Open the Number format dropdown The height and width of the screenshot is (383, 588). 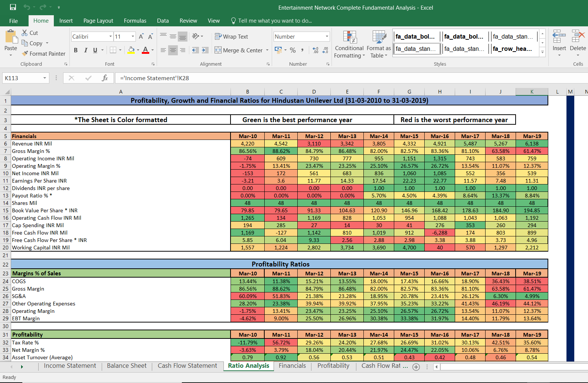(327, 36)
